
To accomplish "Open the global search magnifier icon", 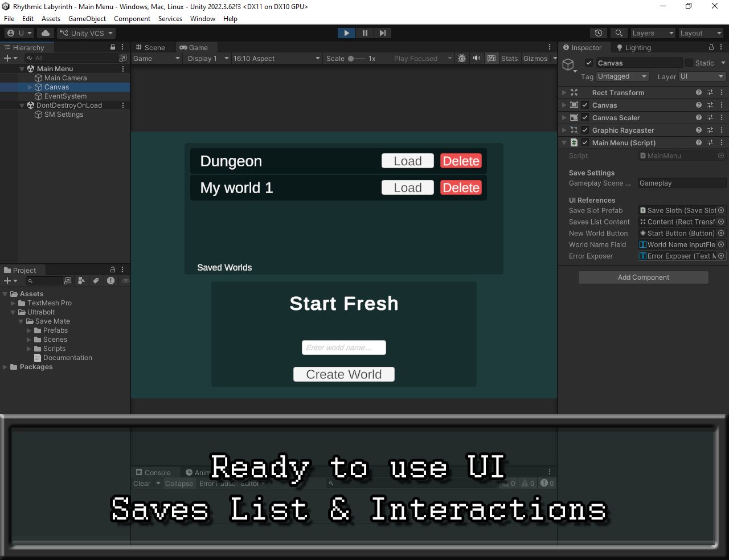I will click(619, 33).
